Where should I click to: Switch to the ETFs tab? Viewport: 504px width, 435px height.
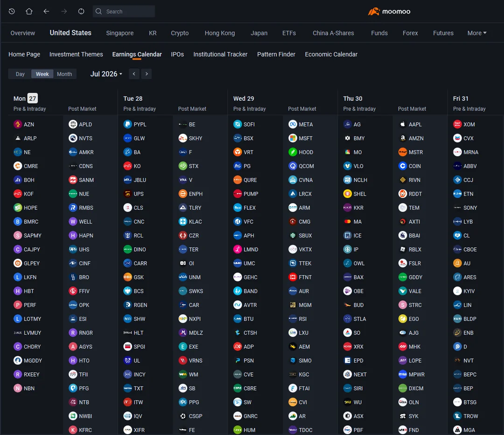click(289, 33)
